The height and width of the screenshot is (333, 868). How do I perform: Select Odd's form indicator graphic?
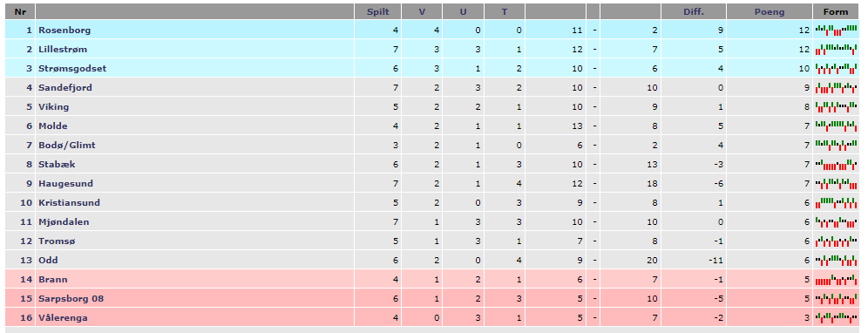click(x=836, y=260)
